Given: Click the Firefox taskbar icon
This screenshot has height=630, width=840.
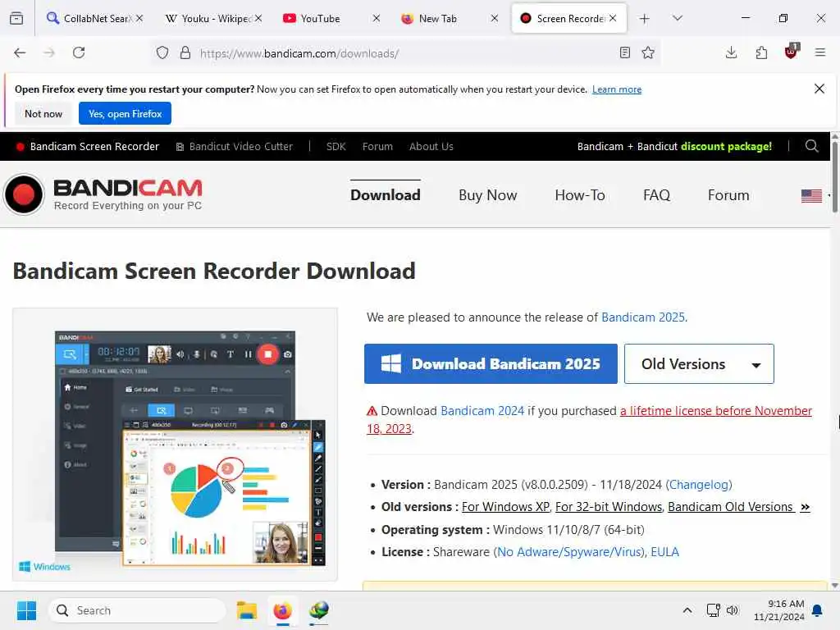Looking at the screenshot, I should point(282,610).
